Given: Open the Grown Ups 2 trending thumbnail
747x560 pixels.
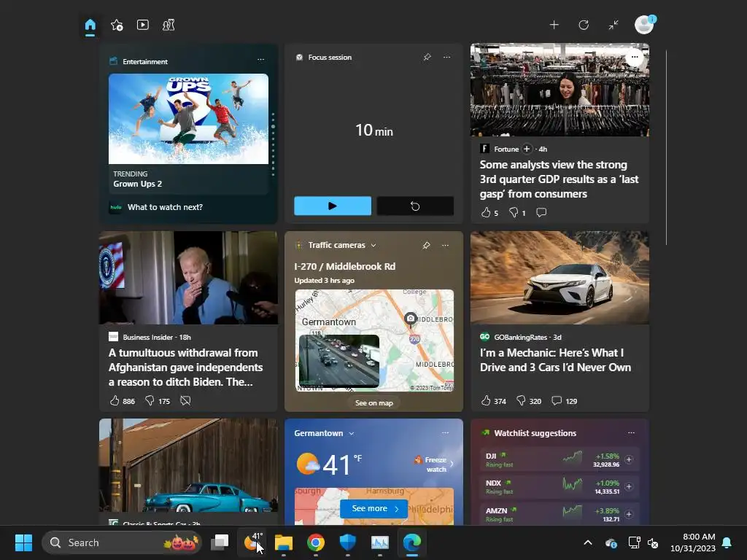Looking at the screenshot, I should [188, 119].
